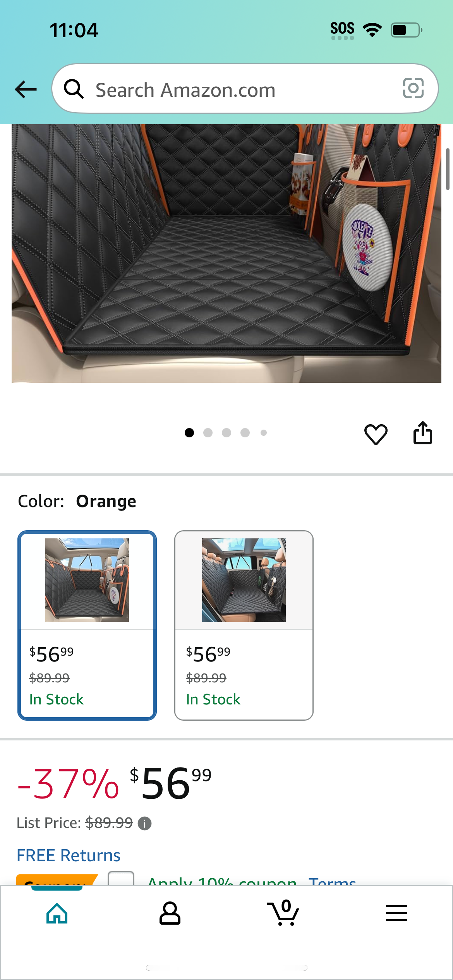The width and height of the screenshot is (453, 980).
Task: Tap the back arrow icon
Action: [26, 89]
